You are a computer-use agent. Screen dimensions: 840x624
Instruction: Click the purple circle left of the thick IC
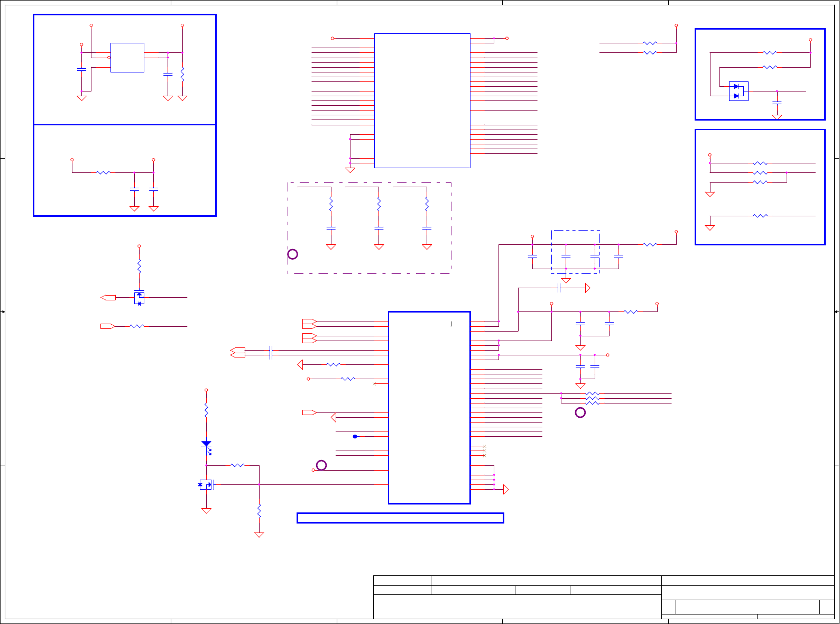pos(321,465)
